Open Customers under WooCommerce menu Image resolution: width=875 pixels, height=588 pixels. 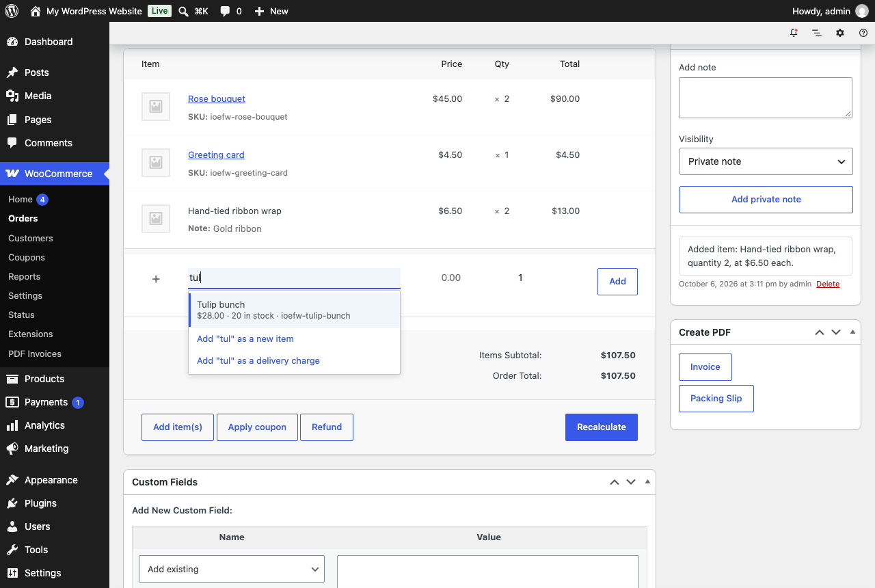(31, 239)
